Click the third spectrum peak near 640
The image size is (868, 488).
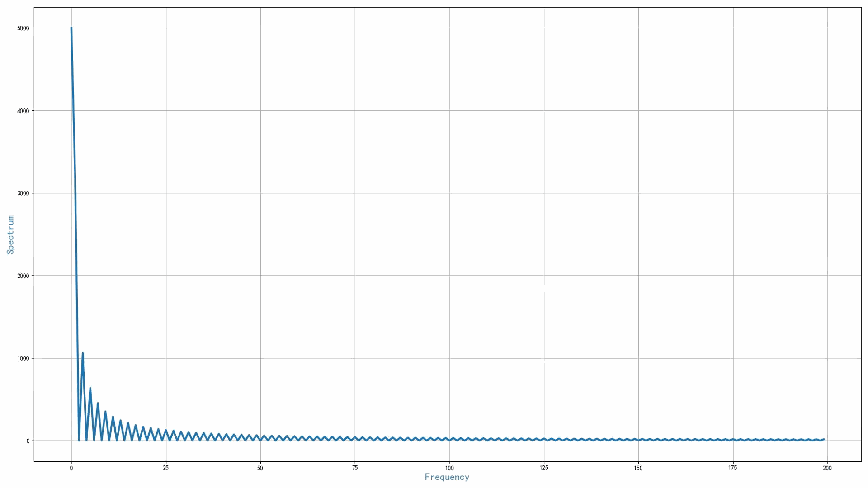click(90, 388)
